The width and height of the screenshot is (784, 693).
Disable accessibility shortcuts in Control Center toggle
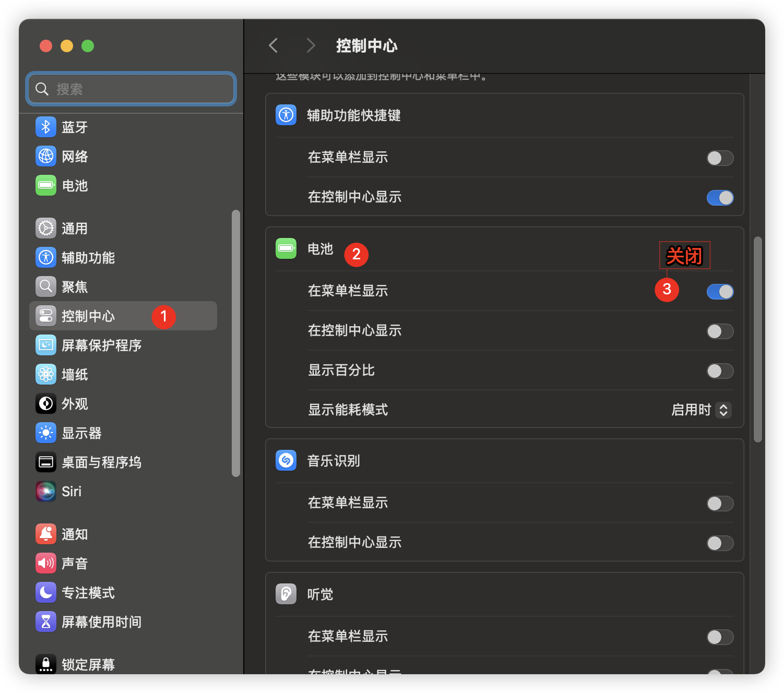720,198
